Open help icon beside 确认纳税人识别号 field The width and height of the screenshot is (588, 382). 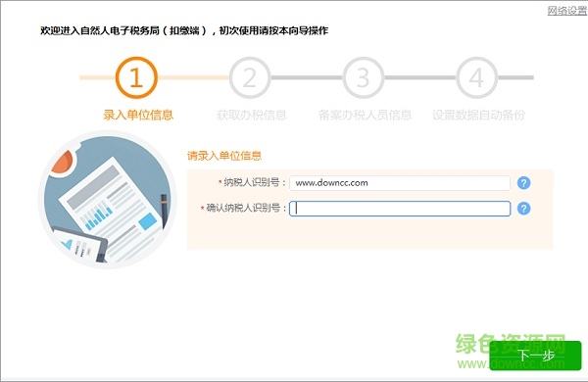point(523,209)
